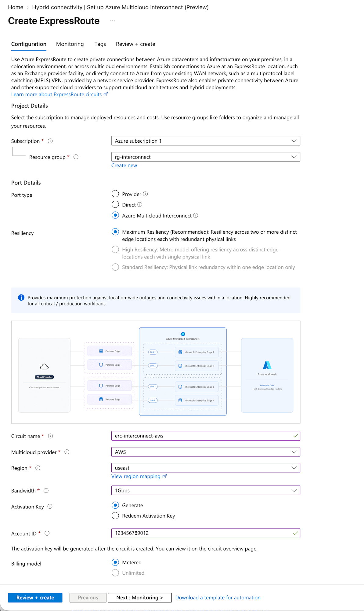
Task: Click the Multicloud provider info icon
Action: tap(67, 452)
